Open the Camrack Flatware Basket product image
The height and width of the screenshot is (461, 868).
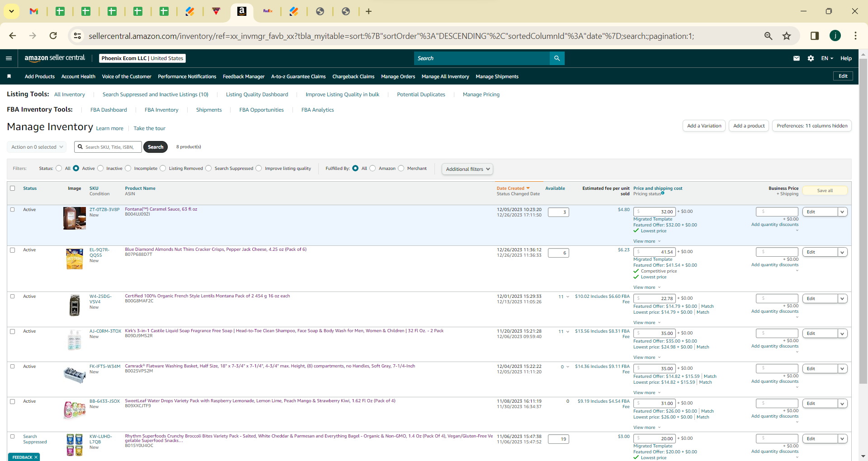(75, 375)
